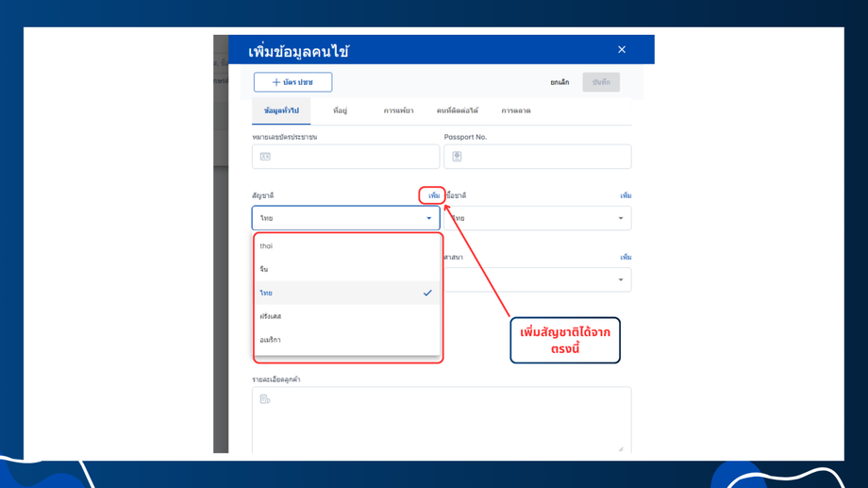Open the ที่อยู่ tab
This screenshot has height=488, width=868.
point(340,110)
